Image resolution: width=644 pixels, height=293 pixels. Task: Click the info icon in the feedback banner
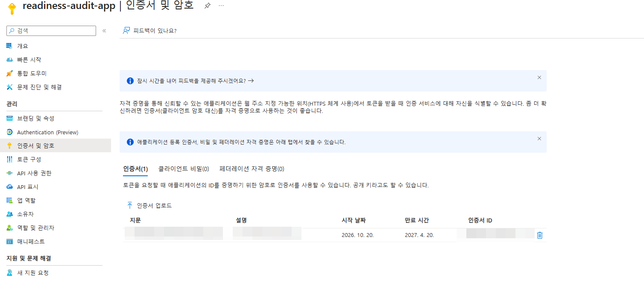[130, 81]
